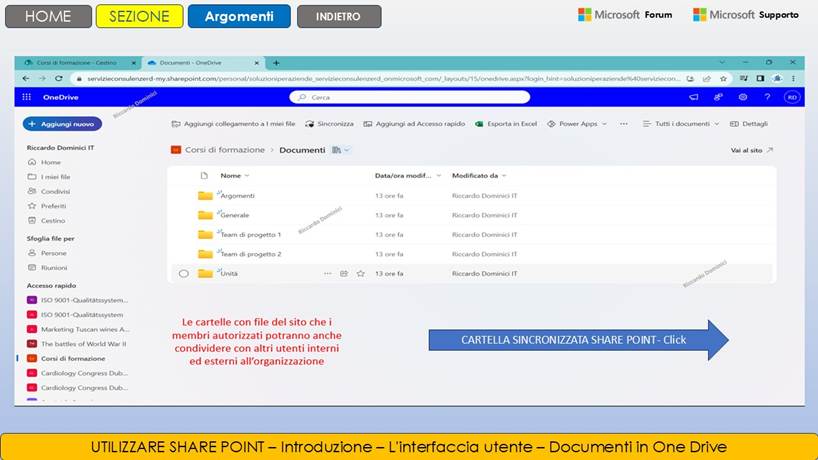Viewport: 818px width, 460px height.
Task: Click Vai al sito link
Action: pos(752,150)
